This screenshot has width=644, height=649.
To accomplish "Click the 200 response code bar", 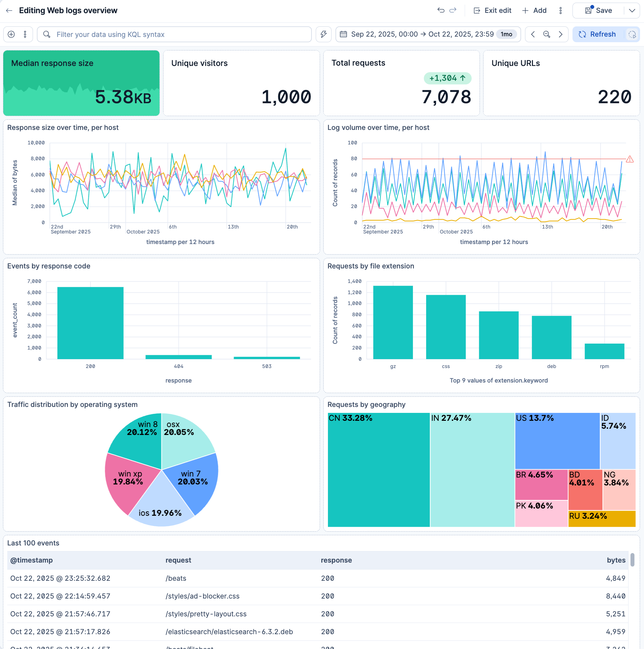I will (90, 323).
